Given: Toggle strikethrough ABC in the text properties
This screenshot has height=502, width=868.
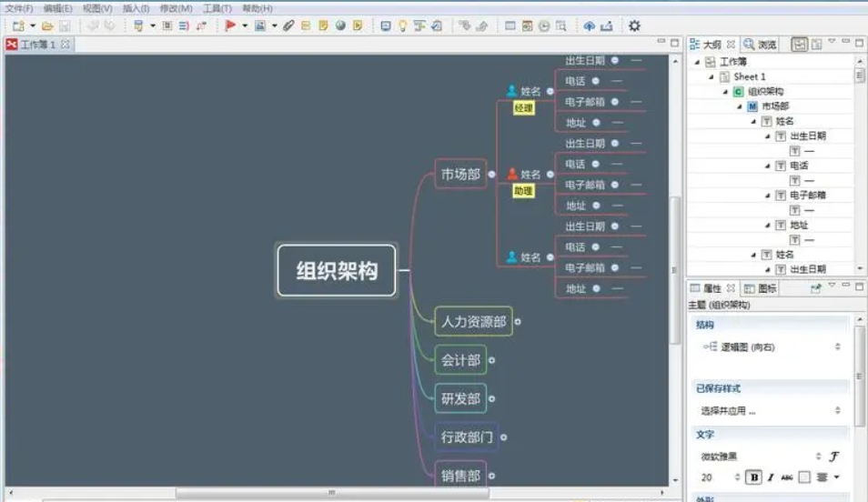Looking at the screenshot, I should click(x=787, y=477).
